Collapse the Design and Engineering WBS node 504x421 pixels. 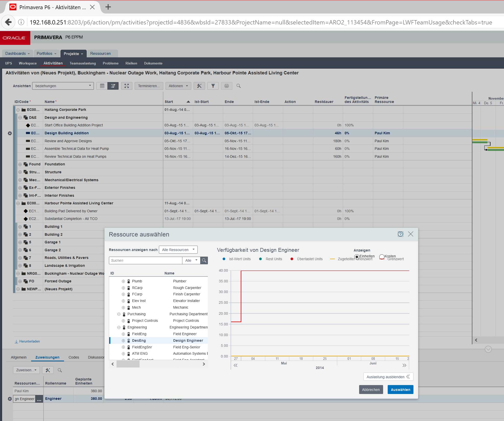[20, 117]
